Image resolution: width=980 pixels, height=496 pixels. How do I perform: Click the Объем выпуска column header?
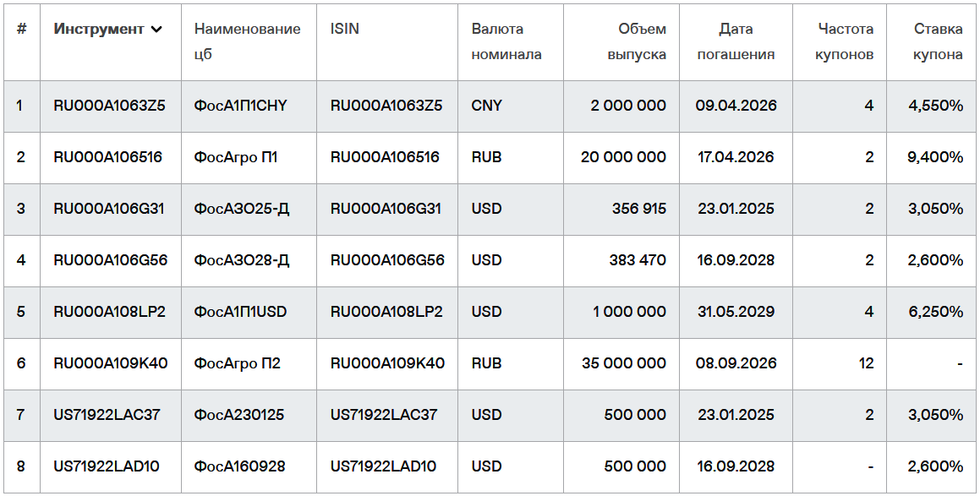click(x=636, y=41)
